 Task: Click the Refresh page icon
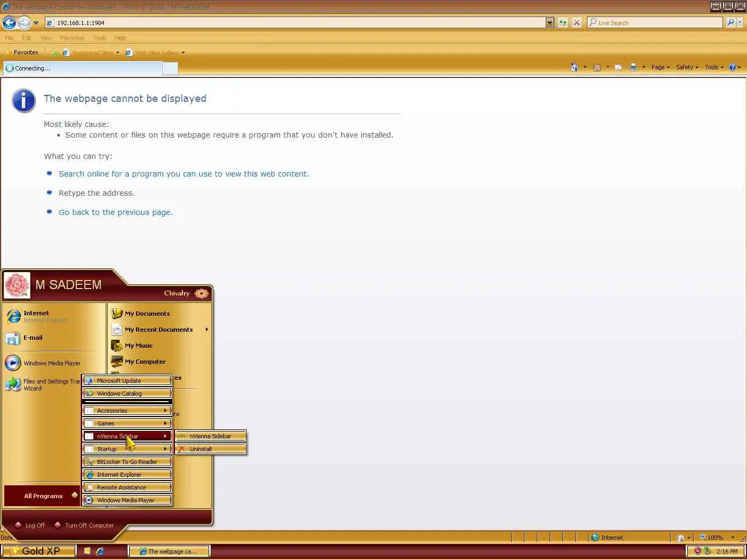point(563,23)
